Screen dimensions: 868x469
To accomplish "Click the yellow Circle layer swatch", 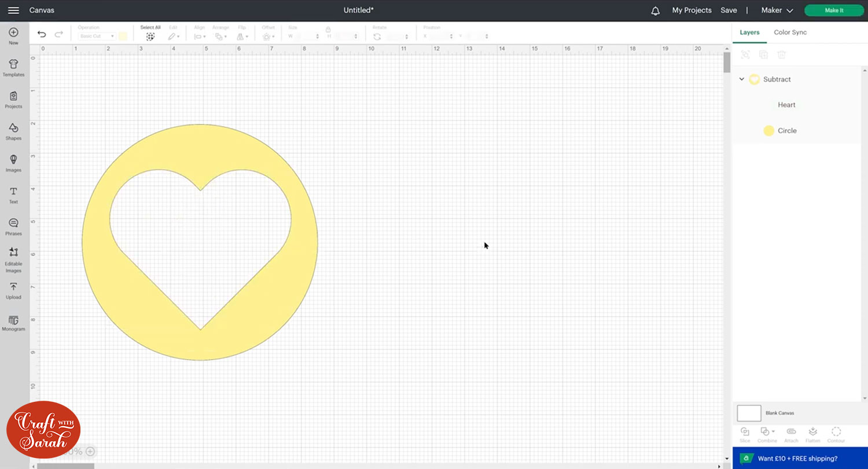I will tap(768, 131).
